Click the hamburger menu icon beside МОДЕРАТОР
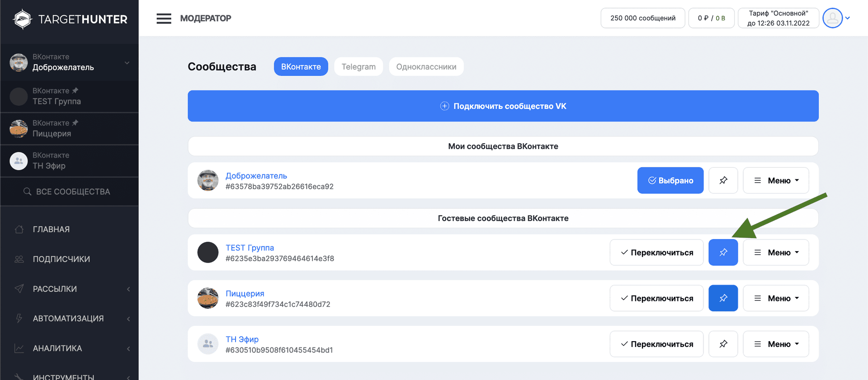 pyautogui.click(x=164, y=19)
